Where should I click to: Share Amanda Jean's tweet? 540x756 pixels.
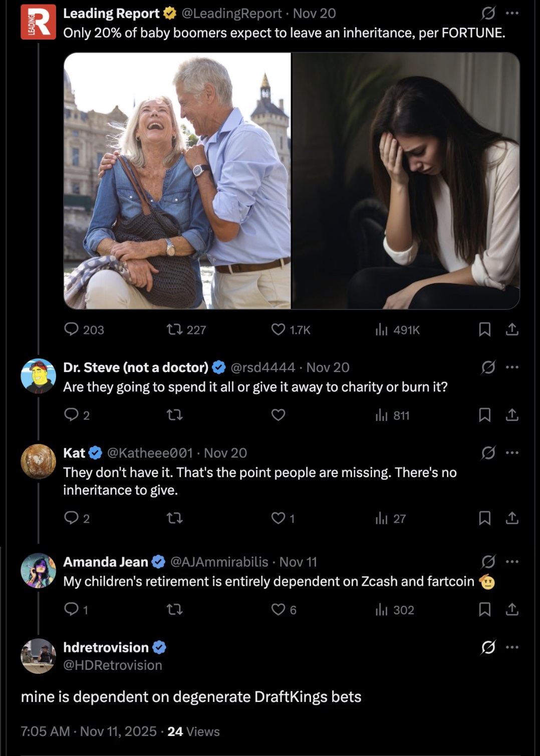point(512,609)
